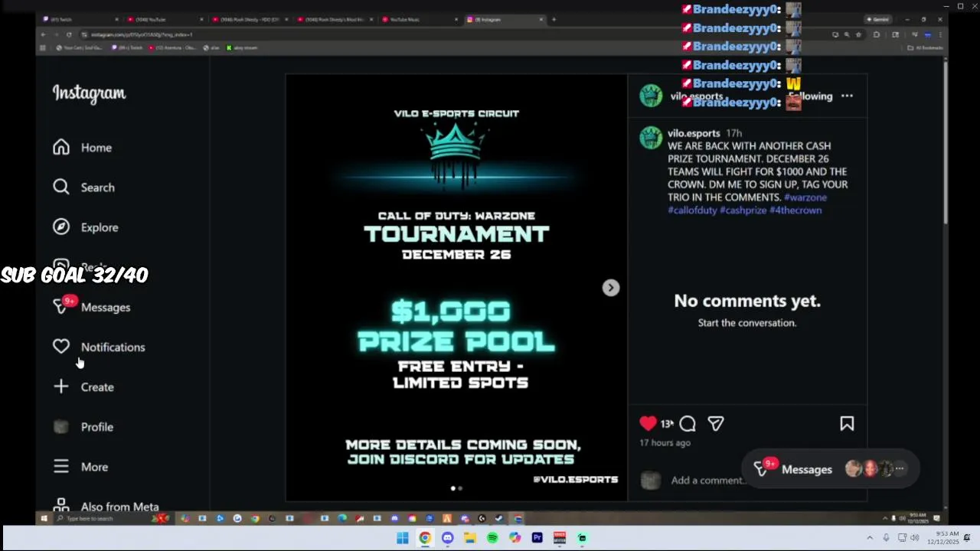Viewport: 980px width, 551px height.
Task: Open Chrome extensions puzzle icon
Action: click(877, 34)
